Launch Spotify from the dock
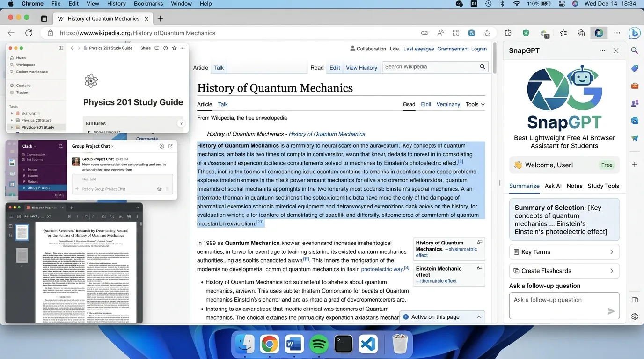 (319, 345)
